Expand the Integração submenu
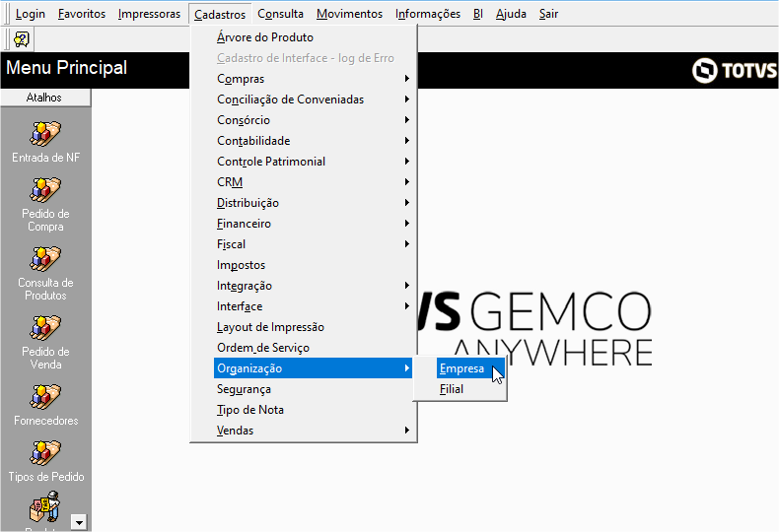Viewport: 779px width, 532px height. (314, 286)
